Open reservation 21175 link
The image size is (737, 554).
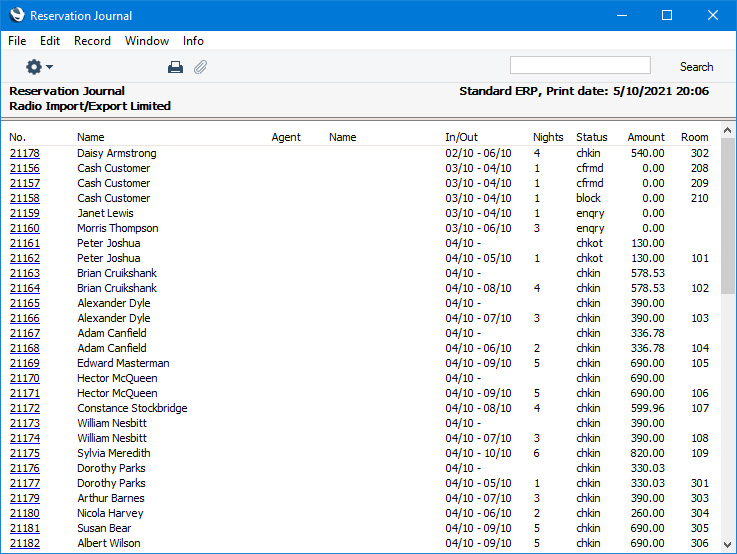(x=25, y=453)
